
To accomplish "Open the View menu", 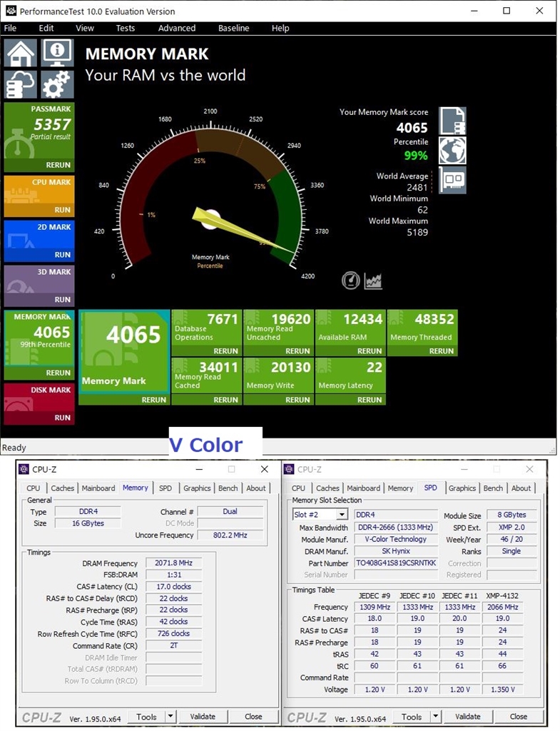I will (85, 28).
